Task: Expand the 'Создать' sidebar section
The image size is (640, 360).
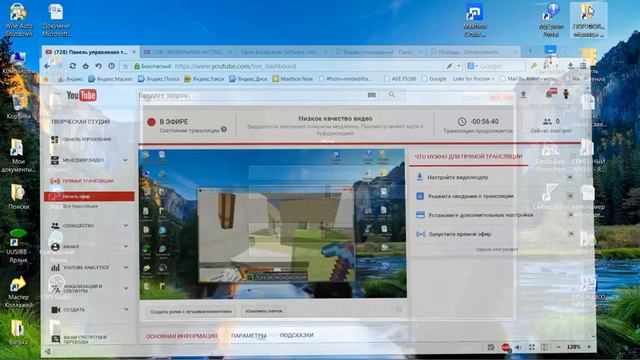Action: click(x=125, y=309)
